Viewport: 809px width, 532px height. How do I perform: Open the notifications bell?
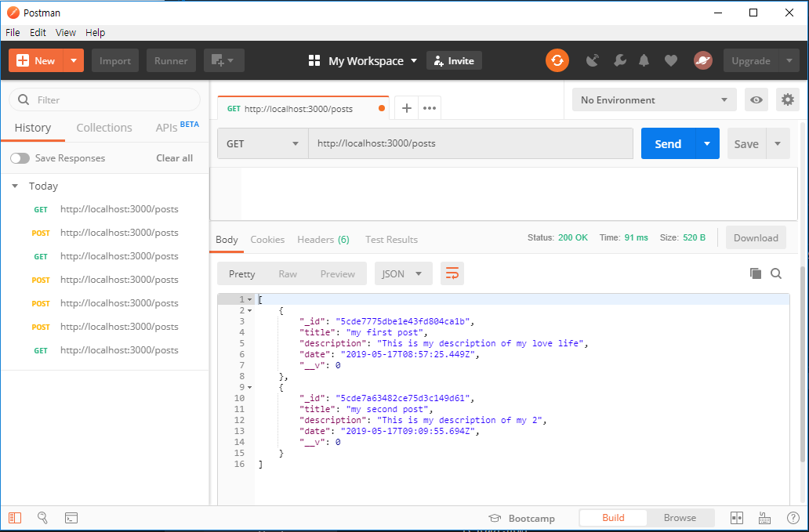pos(644,61)
